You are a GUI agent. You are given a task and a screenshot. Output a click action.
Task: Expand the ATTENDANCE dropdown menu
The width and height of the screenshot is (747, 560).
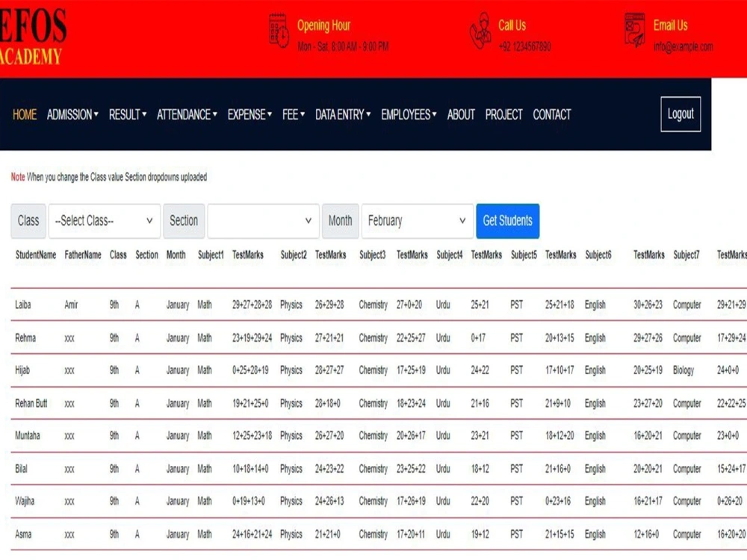[x=187, y=115]
